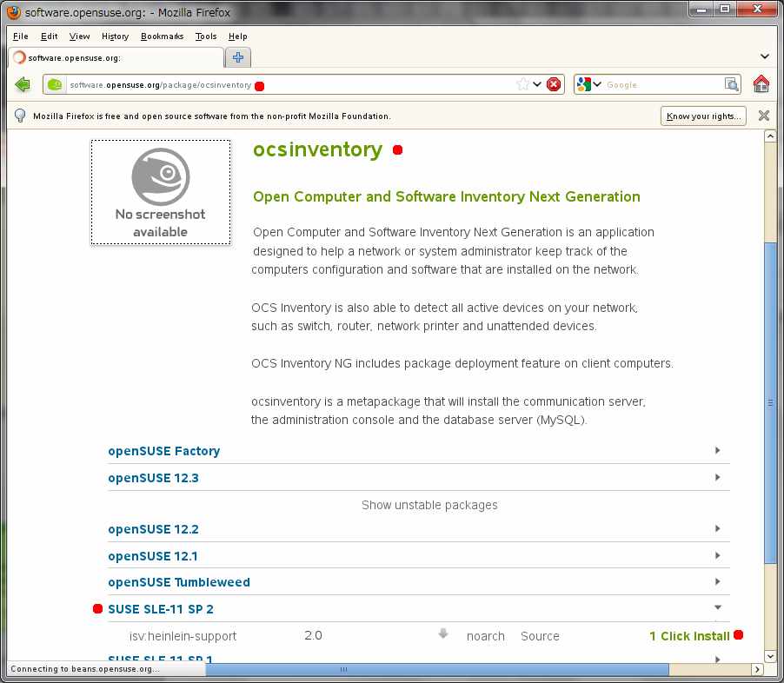The image size is (784, 683).
Task: Click the 1 Click Install link
Action: 689,636
